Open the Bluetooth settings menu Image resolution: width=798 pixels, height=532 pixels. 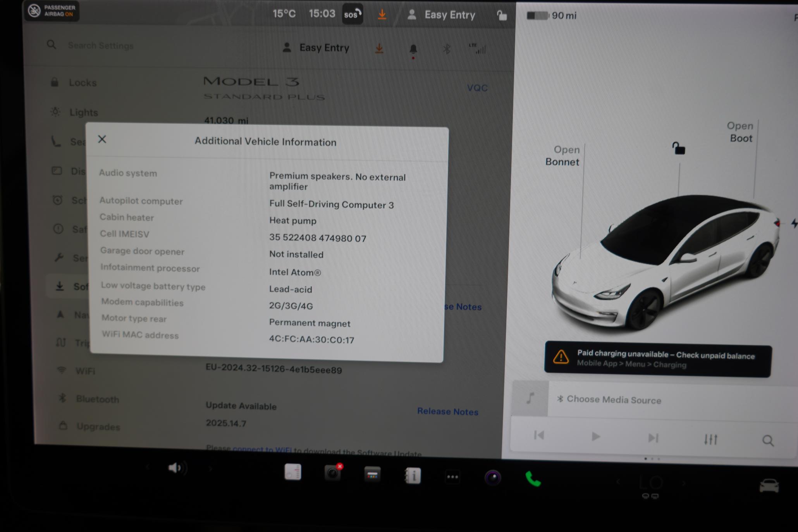point(89,399)
